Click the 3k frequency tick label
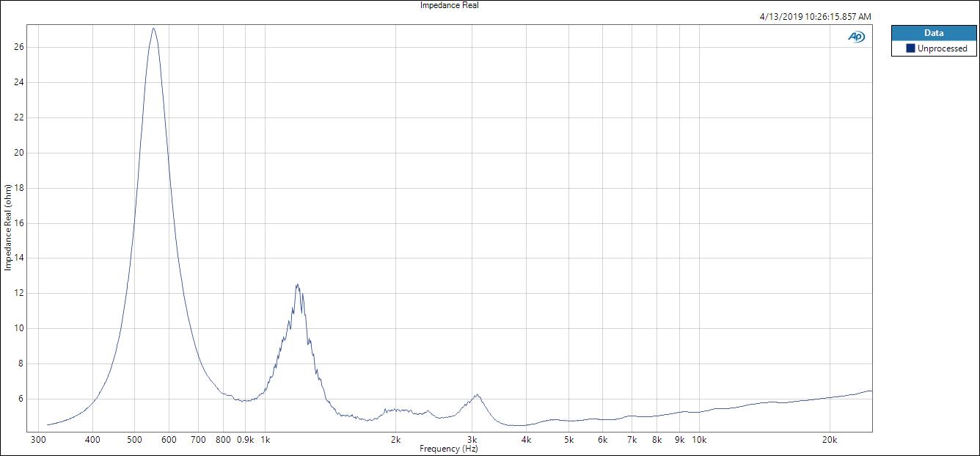 coord(472,440)
